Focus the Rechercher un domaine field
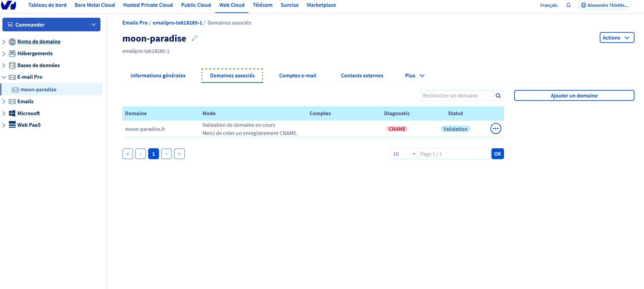Viewport: 644px width, 289px height. [457, 96]
